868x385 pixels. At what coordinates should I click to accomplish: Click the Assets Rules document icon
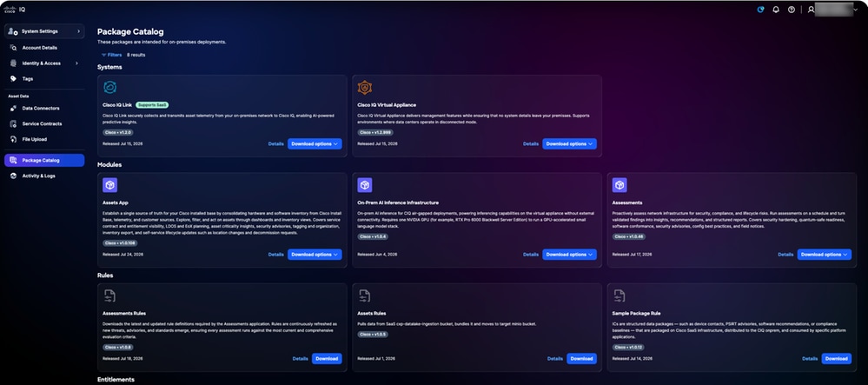coord(364,295)
